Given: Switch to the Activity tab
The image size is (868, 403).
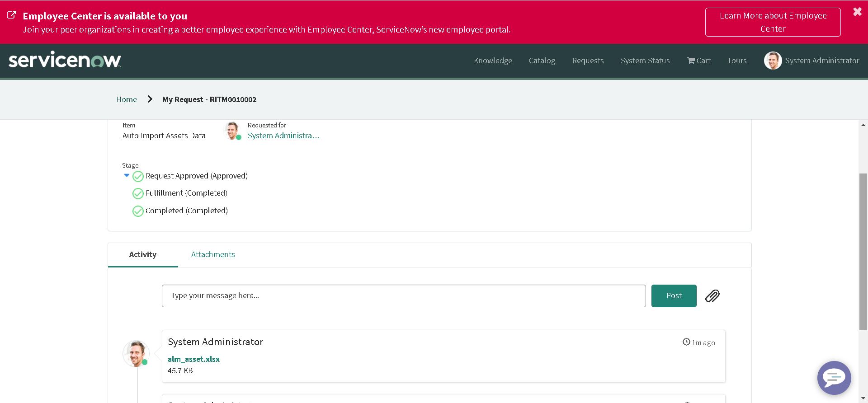Looking at the screenshot, I should (x=143, y=255).
